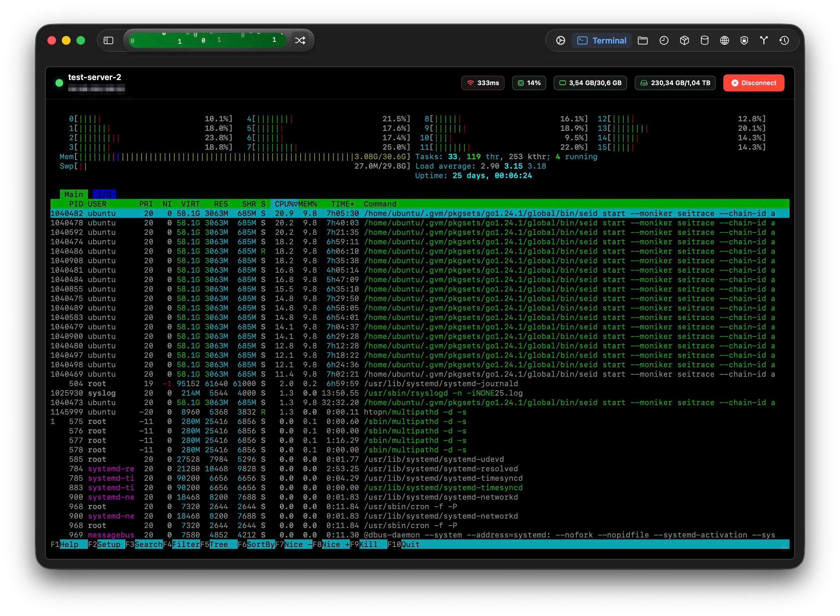This screenshot has height=616, width=840.
Task: Click the green activity graph bar
Action: pyautogui.click(x=207, y=40)
